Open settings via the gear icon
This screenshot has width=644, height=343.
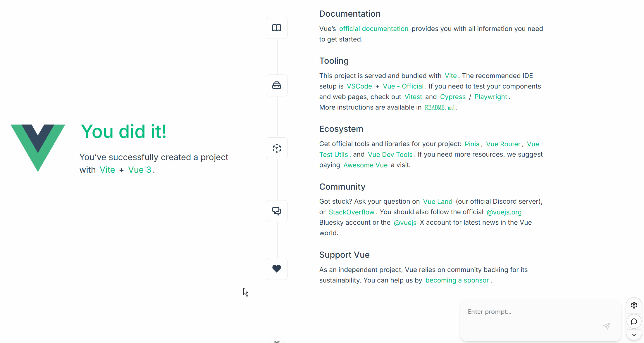coord(634,305)
